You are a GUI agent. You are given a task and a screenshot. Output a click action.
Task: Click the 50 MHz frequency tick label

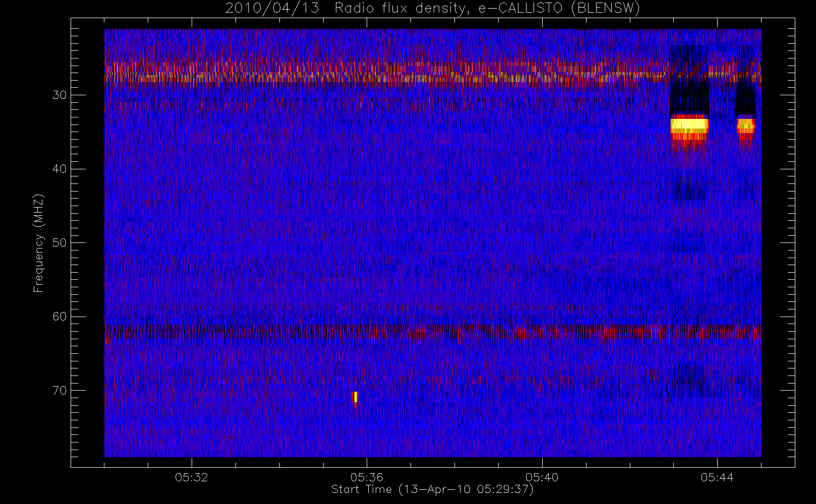[60, 243]
